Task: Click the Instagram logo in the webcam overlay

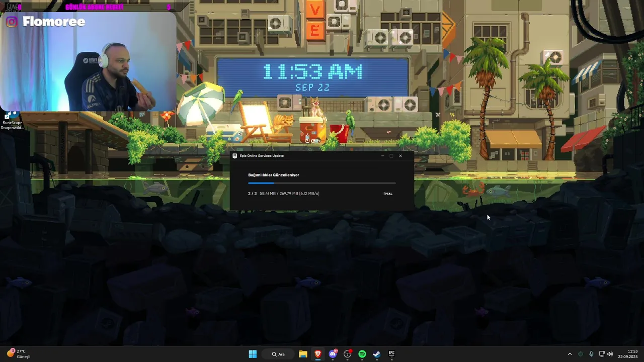Action: pos(12,22)
